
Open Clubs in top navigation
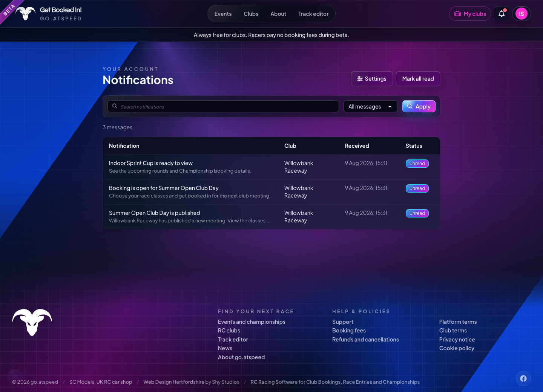[x=251, y=14]
